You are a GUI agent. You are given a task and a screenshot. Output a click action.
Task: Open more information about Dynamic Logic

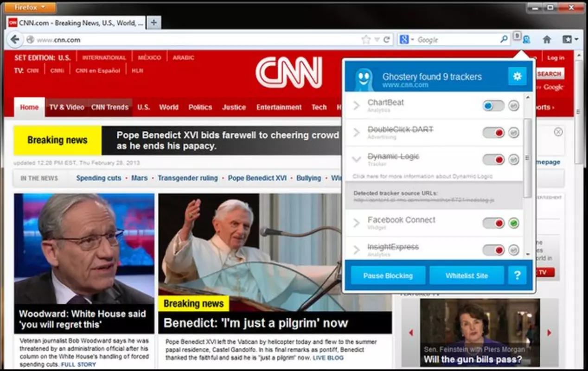tap(422, 176)
